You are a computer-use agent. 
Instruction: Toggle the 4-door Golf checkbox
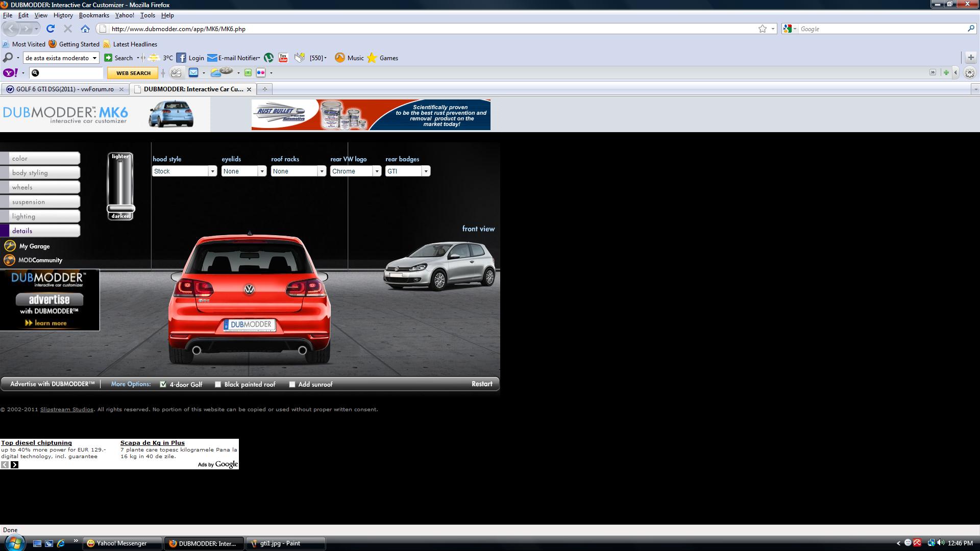click(163, 385)
